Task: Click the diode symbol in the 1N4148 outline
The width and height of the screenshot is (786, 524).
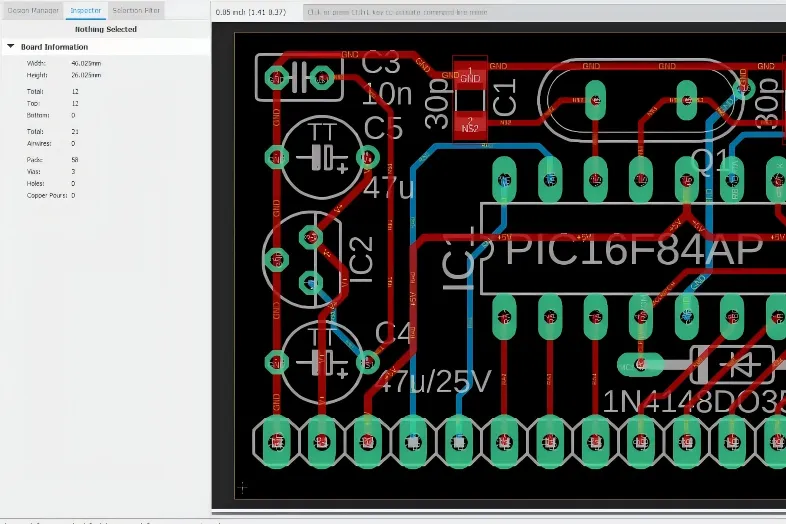Action: [740, 365]
